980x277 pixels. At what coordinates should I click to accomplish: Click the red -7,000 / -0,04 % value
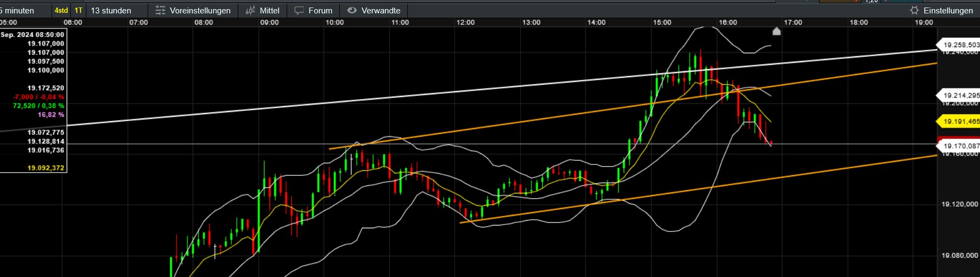(39, 97)
